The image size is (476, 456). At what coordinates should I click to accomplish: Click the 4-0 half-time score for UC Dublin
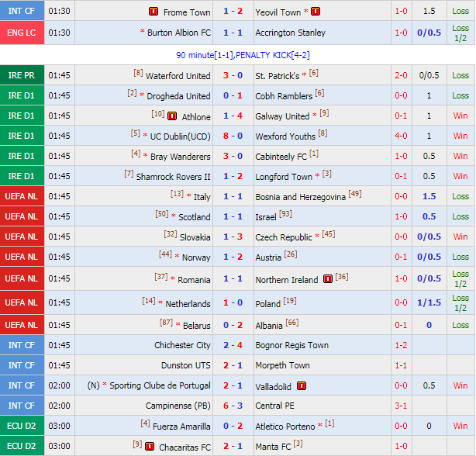(401, 136)
